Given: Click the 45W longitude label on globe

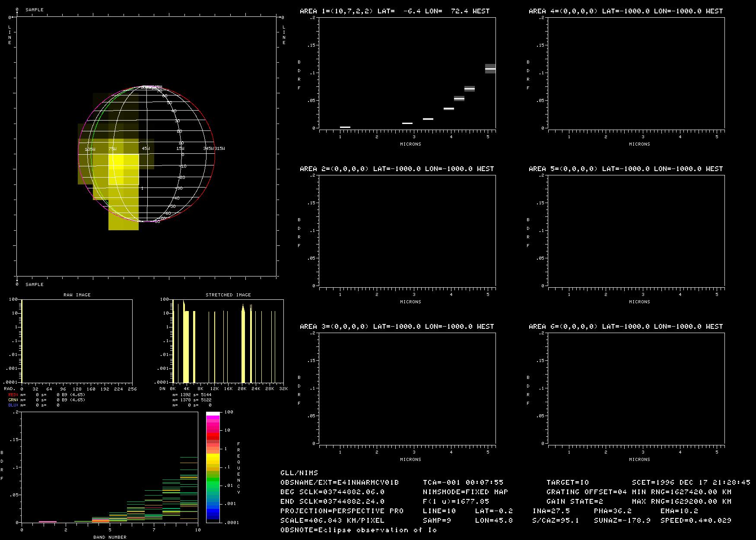Looking at the screenshot, I should [146, 149].
